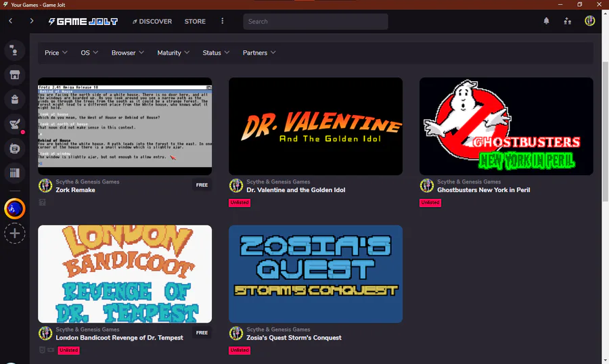Click developer avatar next to Zosia's Quest
The height and width of the screenshot is (364, 609).
[235, 334]
